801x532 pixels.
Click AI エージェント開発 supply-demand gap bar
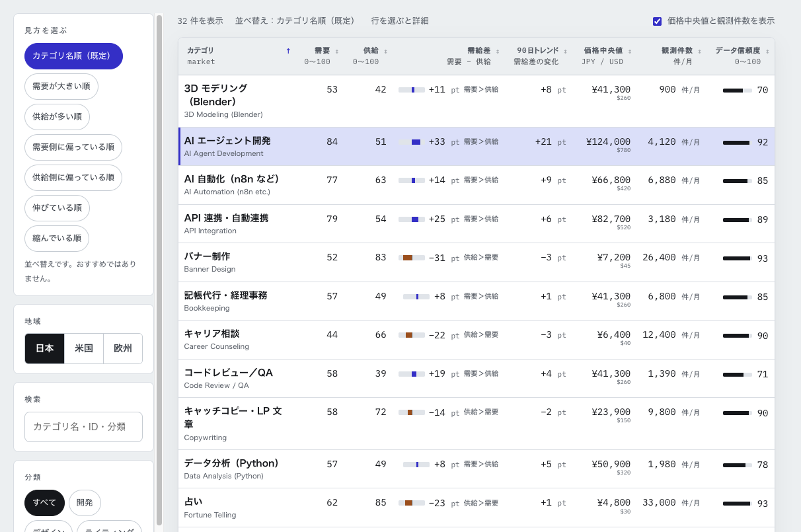412,142
